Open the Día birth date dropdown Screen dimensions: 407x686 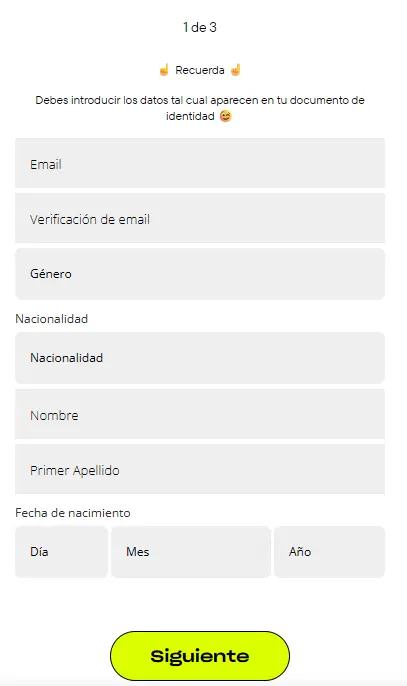(x=61, y=552)
